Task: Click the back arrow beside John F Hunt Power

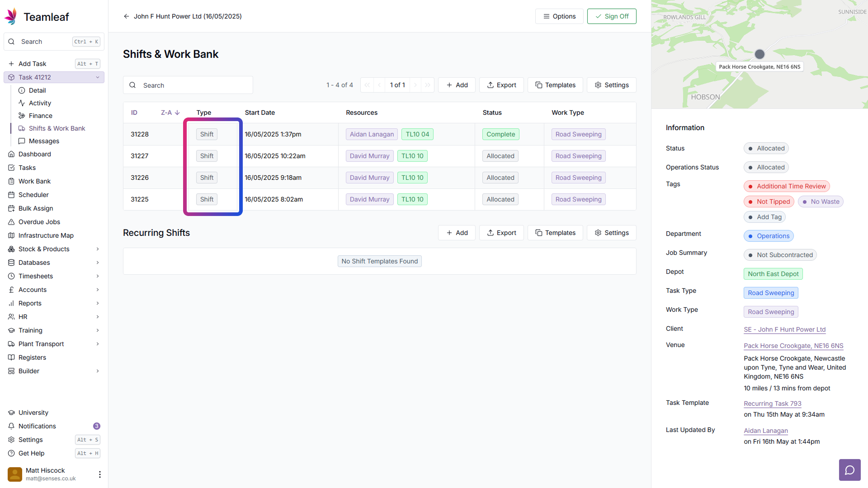Action: coord(126,16)
